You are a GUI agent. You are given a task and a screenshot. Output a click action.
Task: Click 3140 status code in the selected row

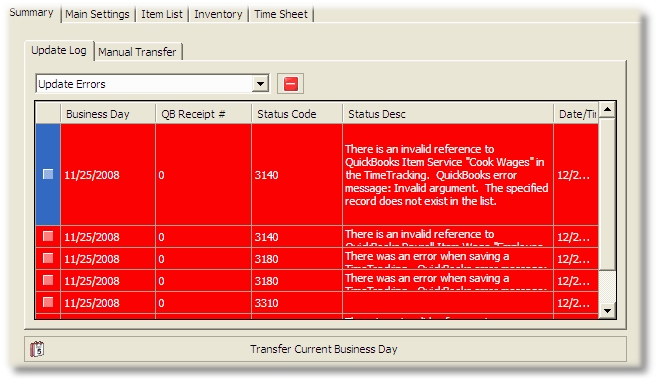(x=297, y=174)
